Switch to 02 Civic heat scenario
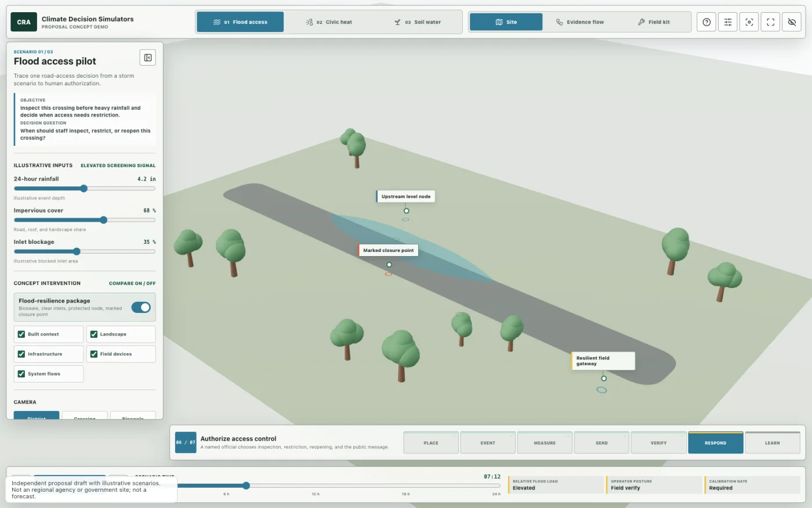This screenshot has width=812, height=508. coord(328,22)
